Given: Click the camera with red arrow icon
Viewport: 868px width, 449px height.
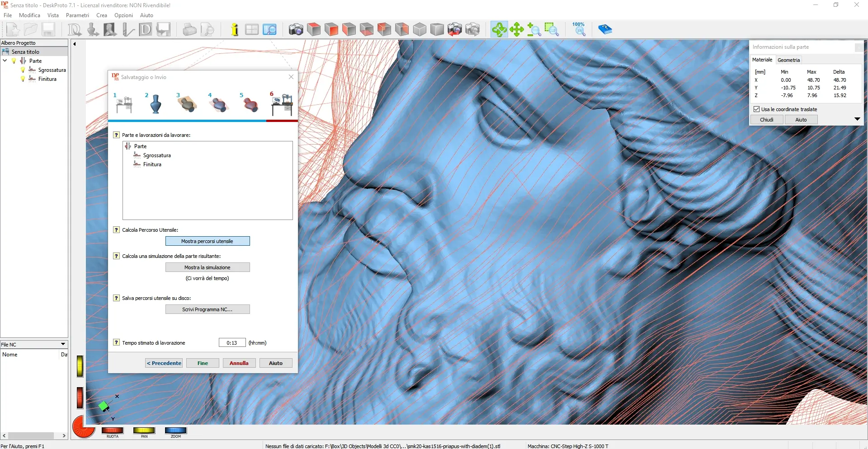Looking at the screenshot, I should click(x=455, y=30).
